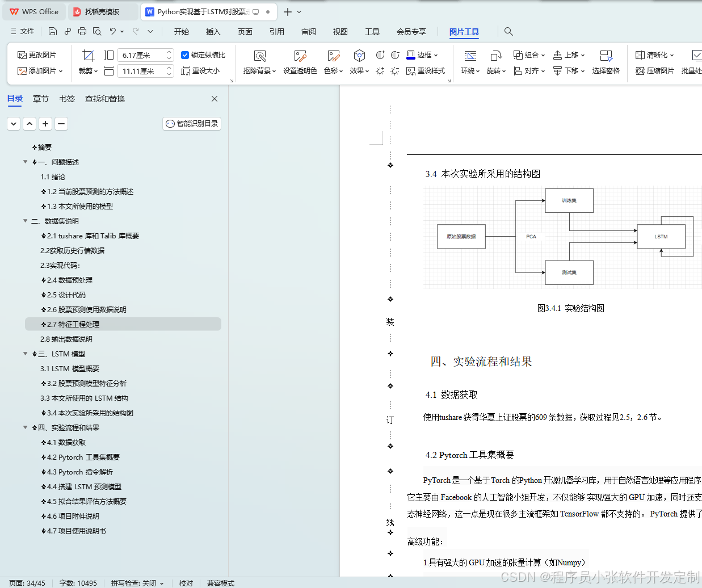Open new tab with plus button
This screenshot has width=702, height=588.
[288, 11]
